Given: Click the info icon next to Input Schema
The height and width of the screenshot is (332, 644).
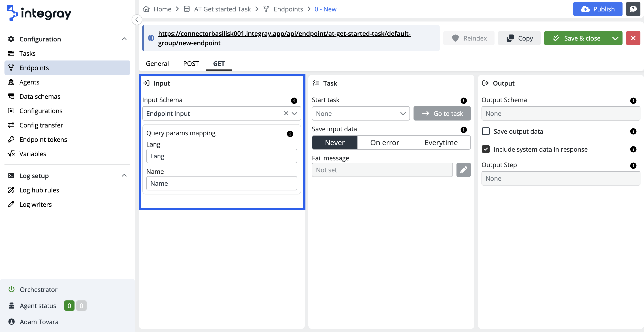Looking at the screenshot, I should click(x=294, y=101).
